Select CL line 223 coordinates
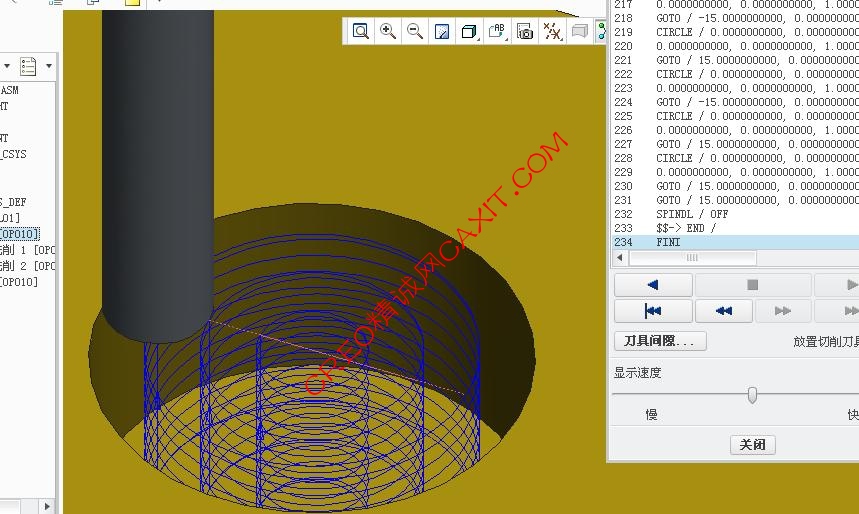The image size is (859, 514). pyautogui.click(x=735, y=88)
